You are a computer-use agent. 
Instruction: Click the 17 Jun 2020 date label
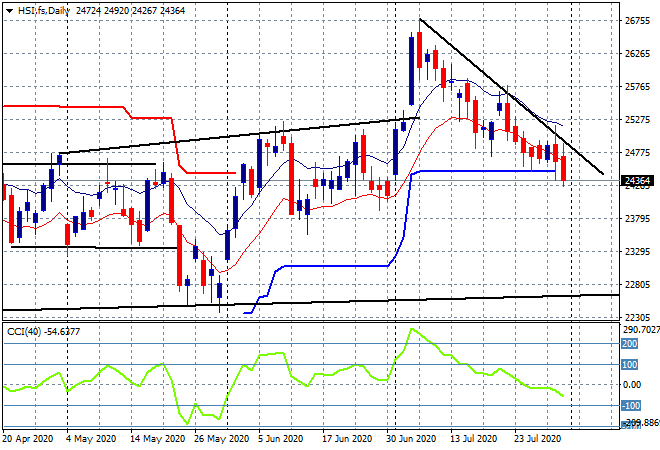coord(347,439)
